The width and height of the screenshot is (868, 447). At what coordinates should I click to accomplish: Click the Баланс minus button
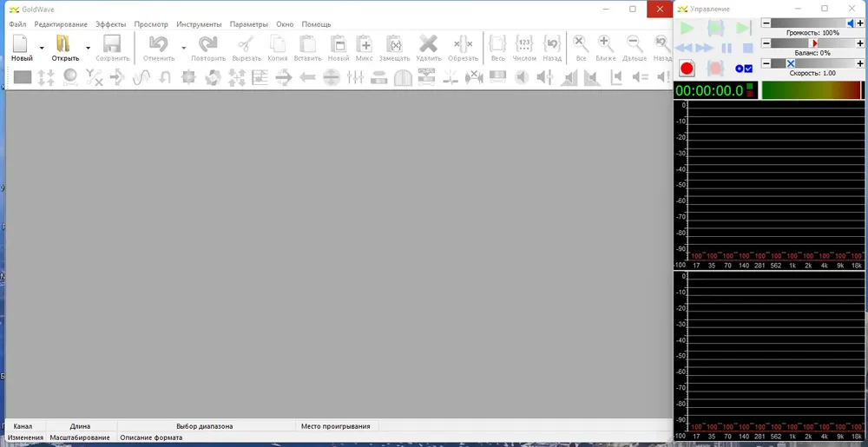[x=766, y=43]
